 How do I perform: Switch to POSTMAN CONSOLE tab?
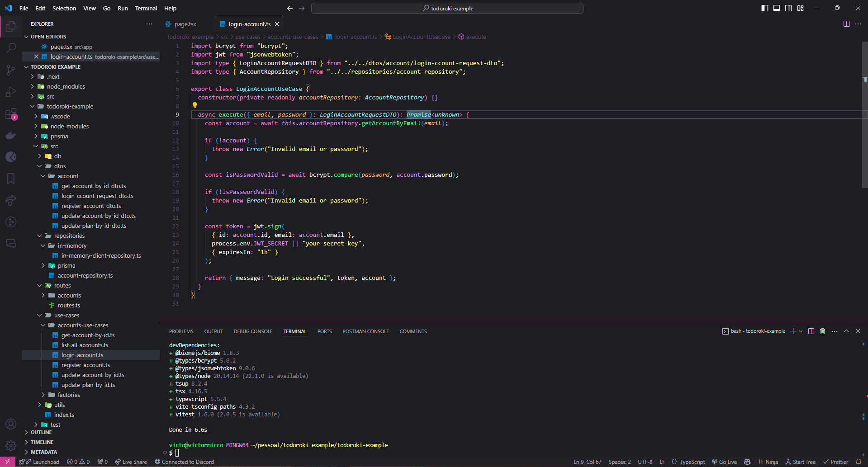coord(365,332)
